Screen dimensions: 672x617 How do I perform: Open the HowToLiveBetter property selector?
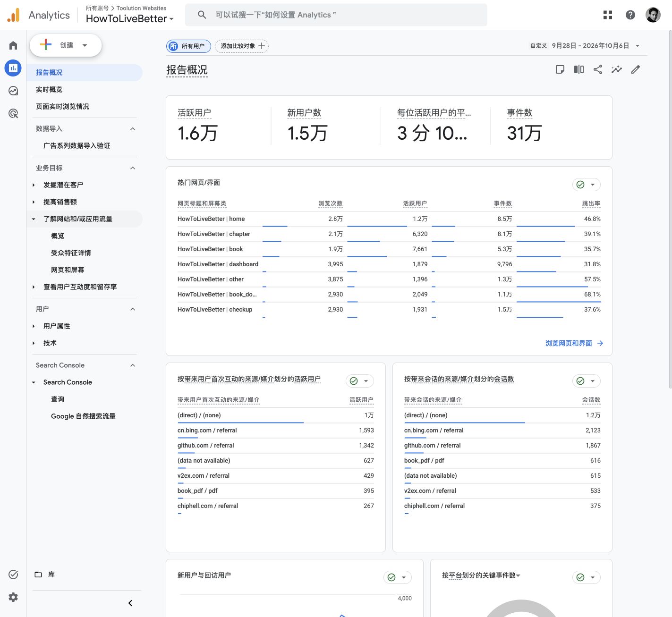coord(130,19)
